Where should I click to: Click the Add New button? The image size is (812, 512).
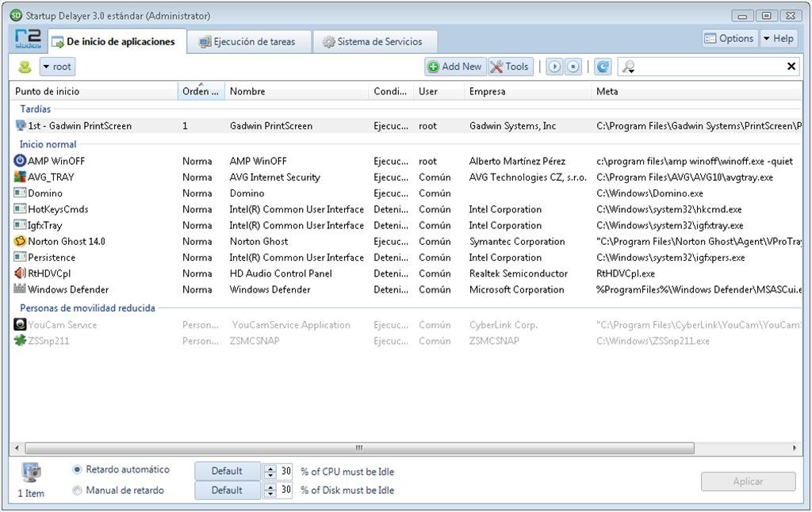click(456, 67)
